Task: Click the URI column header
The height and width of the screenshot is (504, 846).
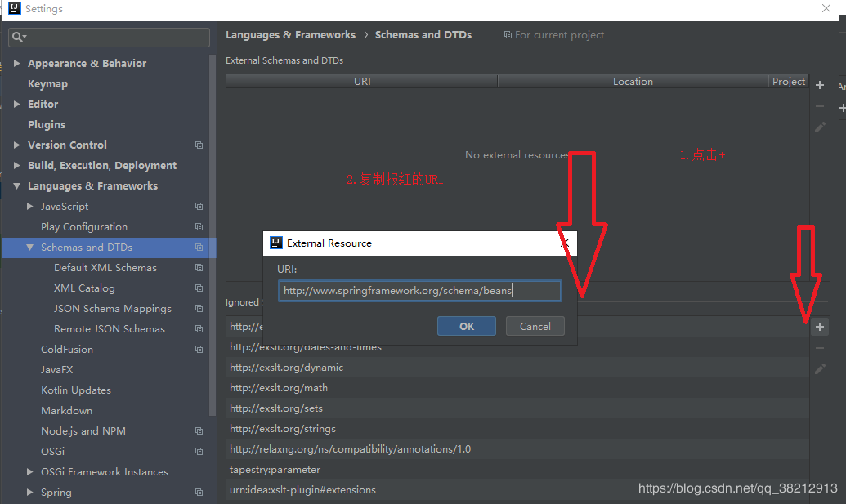Action: tap(362, 82)
